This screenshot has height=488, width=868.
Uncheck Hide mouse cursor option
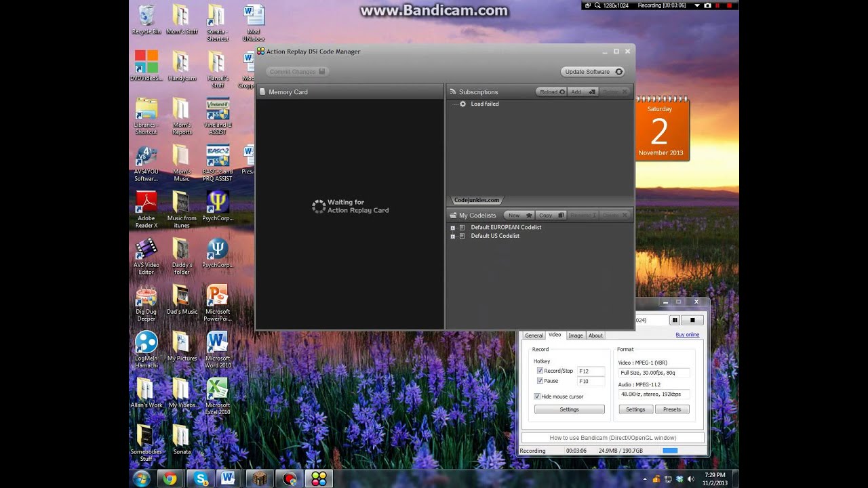(537, 396)
